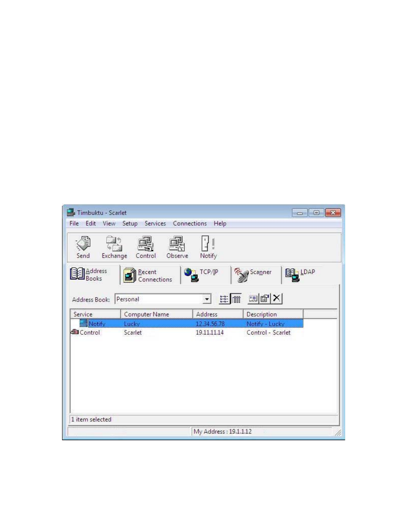Image resolution: width=411 pixels, height=532 pixels.
Task: Open the File menu
Action: (x=74, y=224)
